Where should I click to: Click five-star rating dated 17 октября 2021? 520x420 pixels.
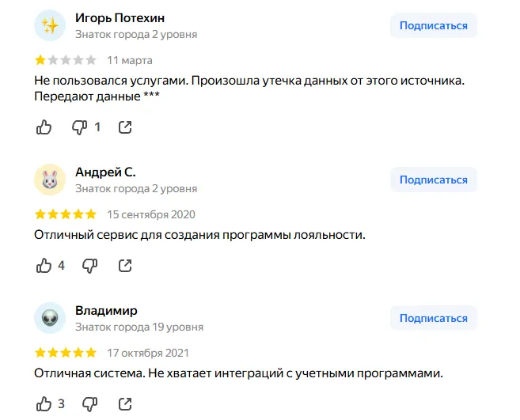(x=66, y=353)
